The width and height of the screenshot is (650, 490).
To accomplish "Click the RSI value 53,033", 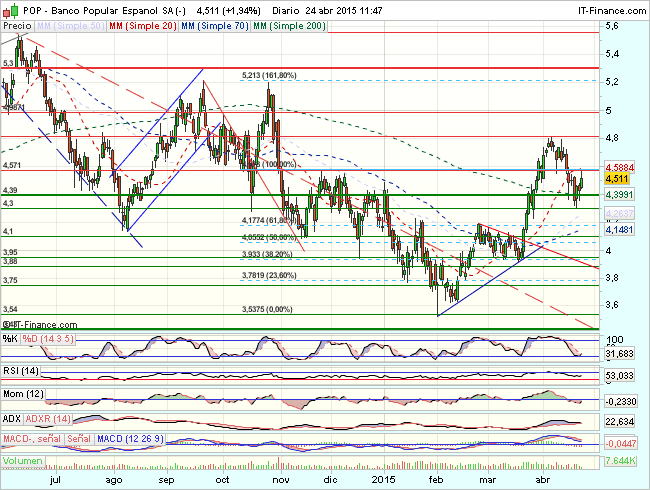I will point(619,376).
